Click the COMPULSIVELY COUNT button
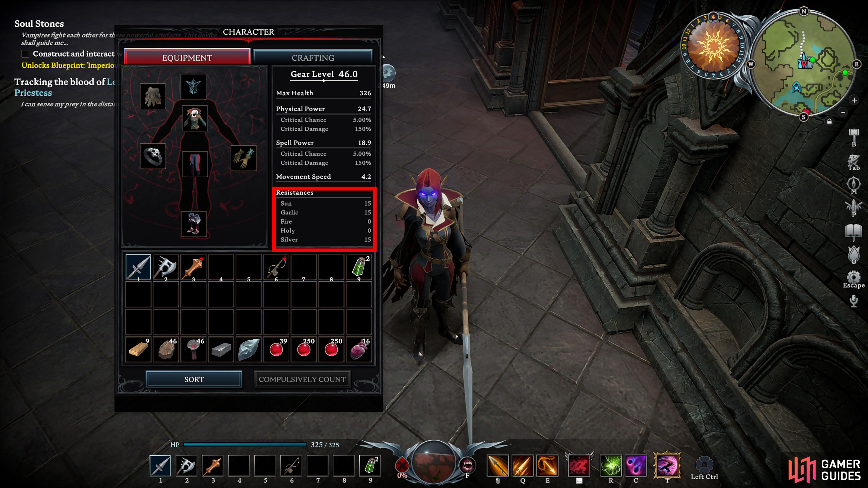The image size is (868, 488). click(302, 379)
